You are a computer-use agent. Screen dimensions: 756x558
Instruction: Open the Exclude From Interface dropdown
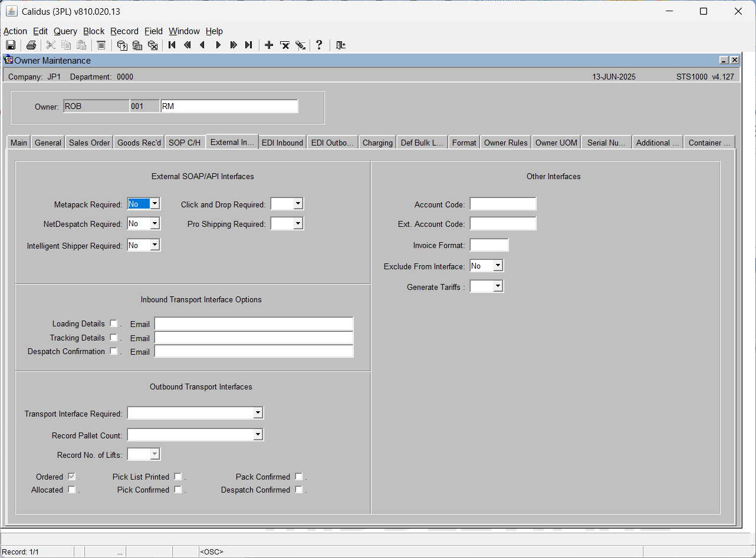pyautogui.click(x=498, y=266)
